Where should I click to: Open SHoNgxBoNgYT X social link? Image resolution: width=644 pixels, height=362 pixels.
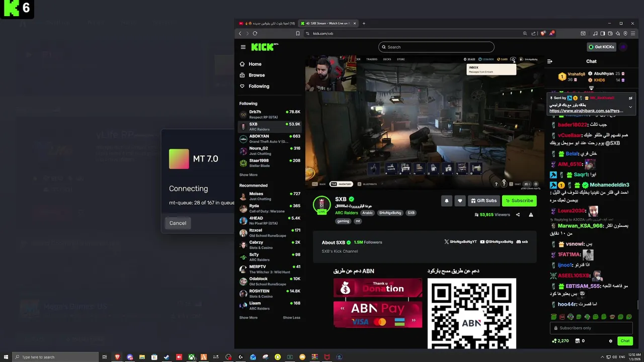(460, 242)
